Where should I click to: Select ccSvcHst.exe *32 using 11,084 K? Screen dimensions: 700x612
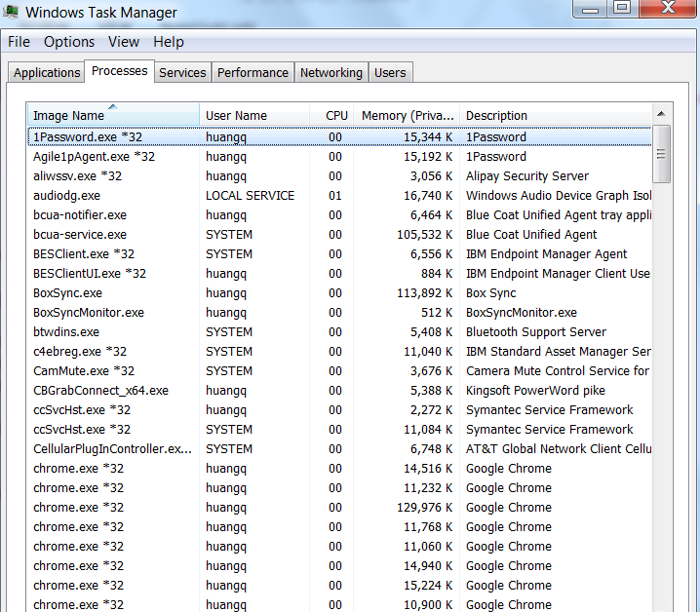[x=339, y=430]
